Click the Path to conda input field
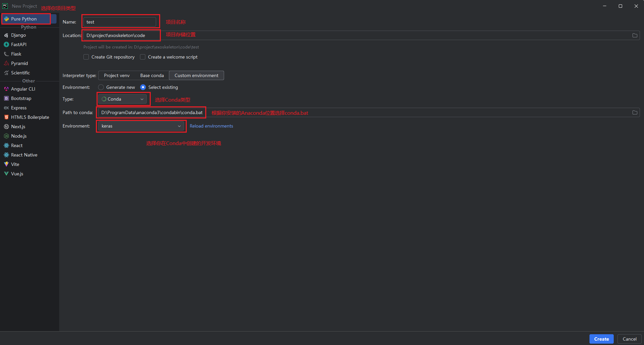The image size is (644, 345). pyautogui.click(x=369, y=112)
